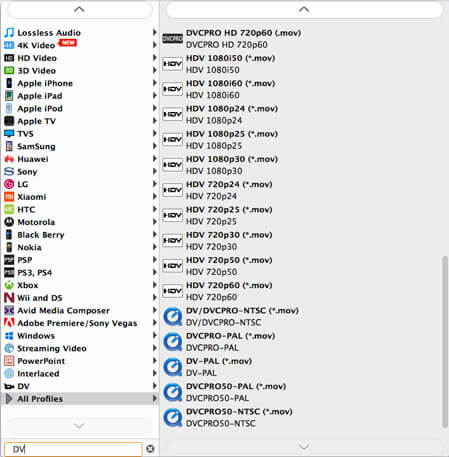This screenshot has height=457, width=449.
Task: Click the Apple iPhone device icon
Action: pyautogui.click(x=9, y=83)
